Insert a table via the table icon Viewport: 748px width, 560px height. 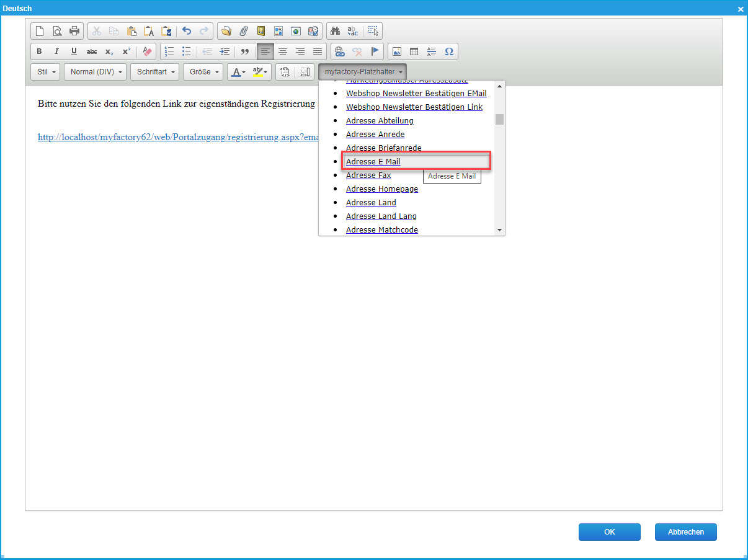click(x=414, y=51)
